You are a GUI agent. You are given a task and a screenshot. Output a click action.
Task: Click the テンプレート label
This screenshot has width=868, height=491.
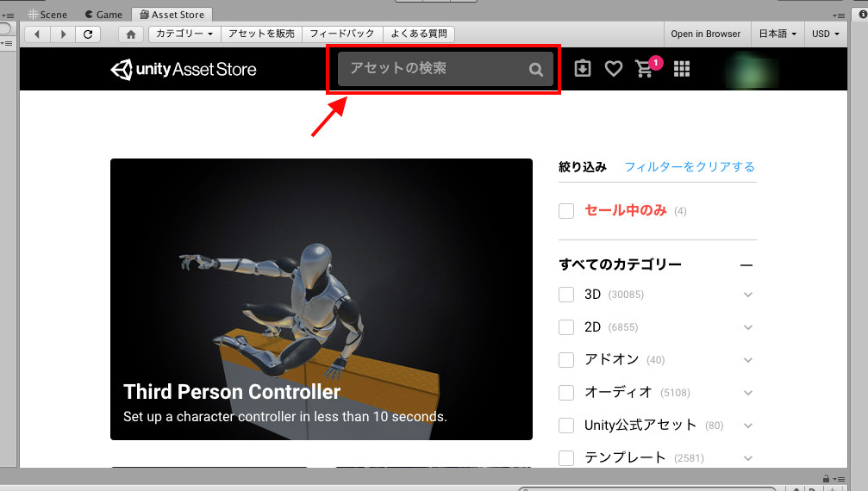click(625, 457)
